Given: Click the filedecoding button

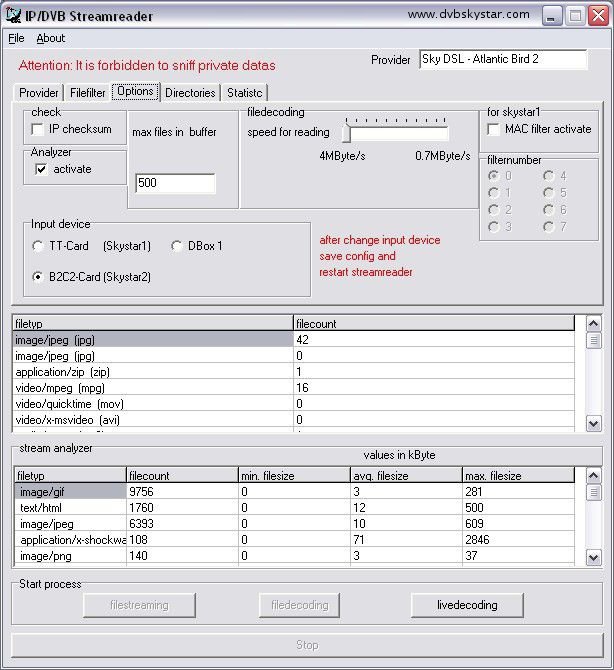Looking at the screenshot, I should point(300,605).
